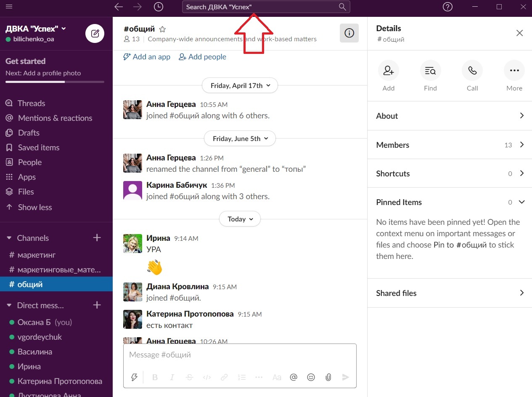Viewport: 532px width, 397px height.
Task: Toggle bold formatting
Action: click(155, 377)
